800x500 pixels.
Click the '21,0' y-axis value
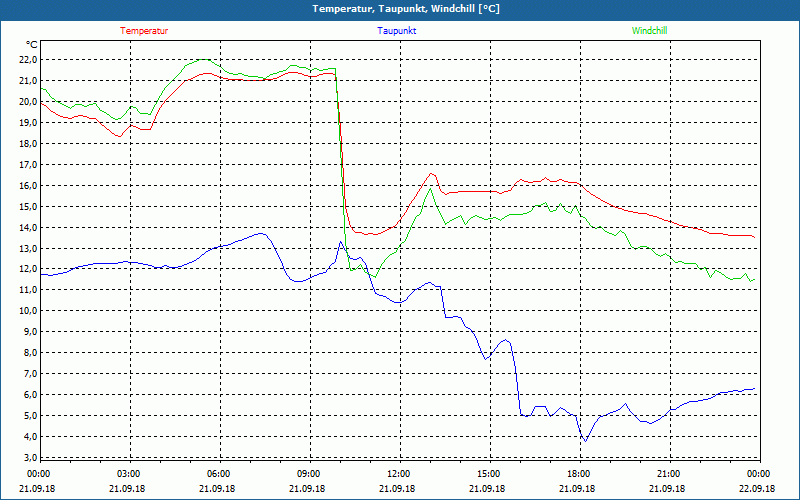[29, 81]
